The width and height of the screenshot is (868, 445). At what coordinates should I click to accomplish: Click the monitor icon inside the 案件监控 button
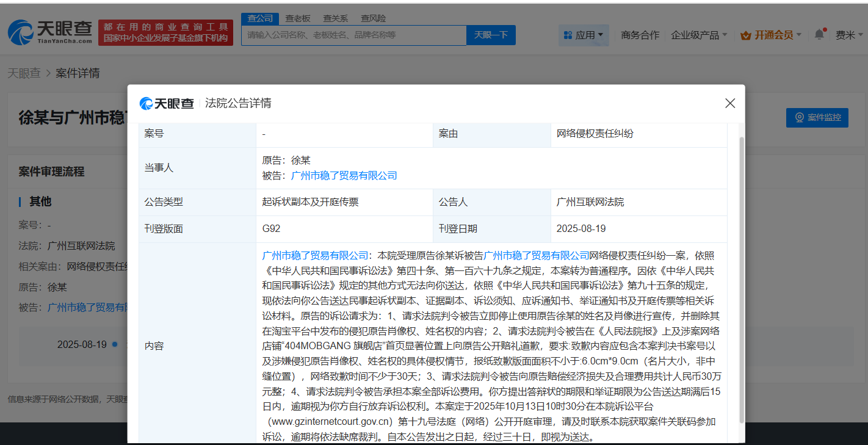click(800, 117)
